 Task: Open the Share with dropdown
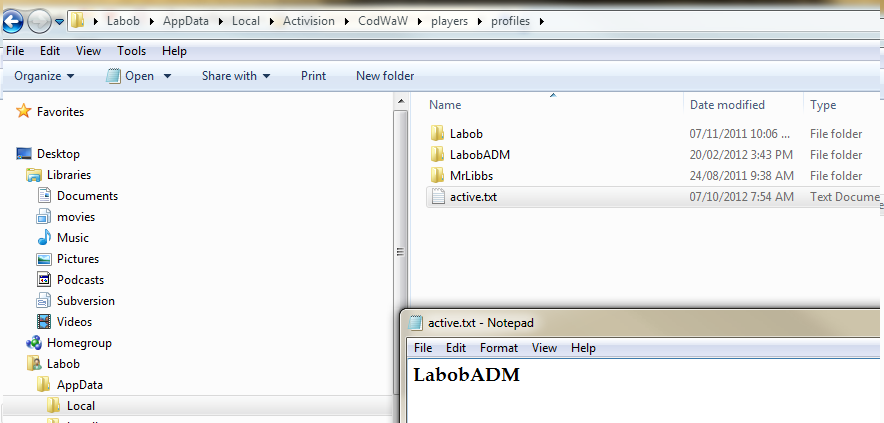pos(236,76)
